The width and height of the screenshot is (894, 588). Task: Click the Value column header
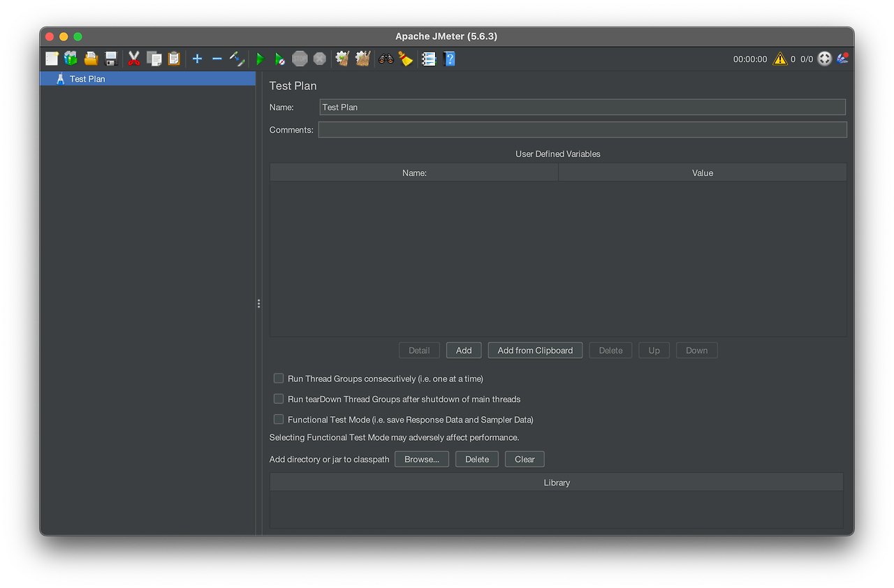[x=703, y=172]
